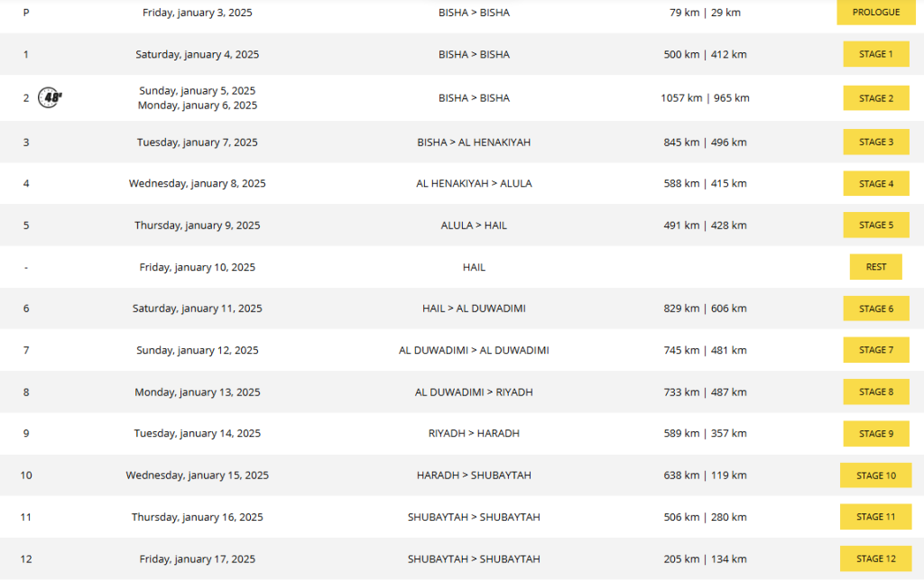Click the 48-hour chrono icon
The image size is (924, 582).
[x=51, y=98]
